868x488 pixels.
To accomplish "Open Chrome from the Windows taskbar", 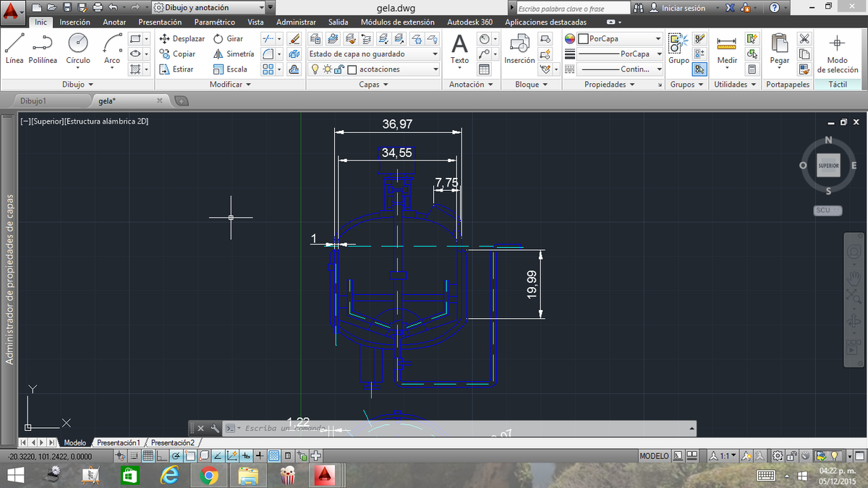I will (208, 475).
